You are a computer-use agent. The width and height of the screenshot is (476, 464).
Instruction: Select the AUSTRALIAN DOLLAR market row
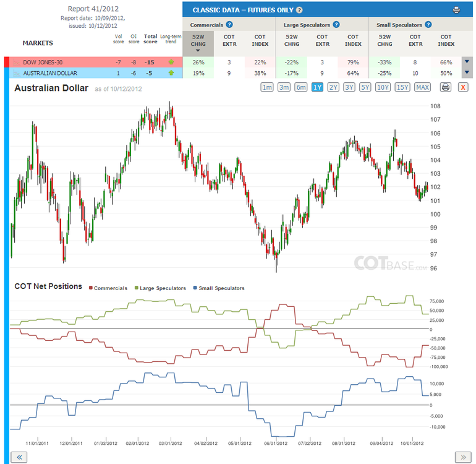[96, 73]
